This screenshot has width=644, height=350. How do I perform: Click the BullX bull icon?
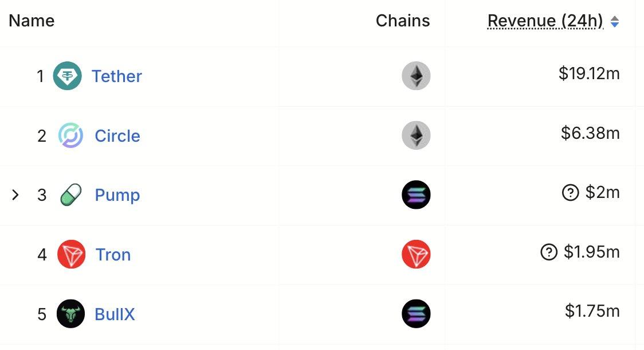point(70,314)
